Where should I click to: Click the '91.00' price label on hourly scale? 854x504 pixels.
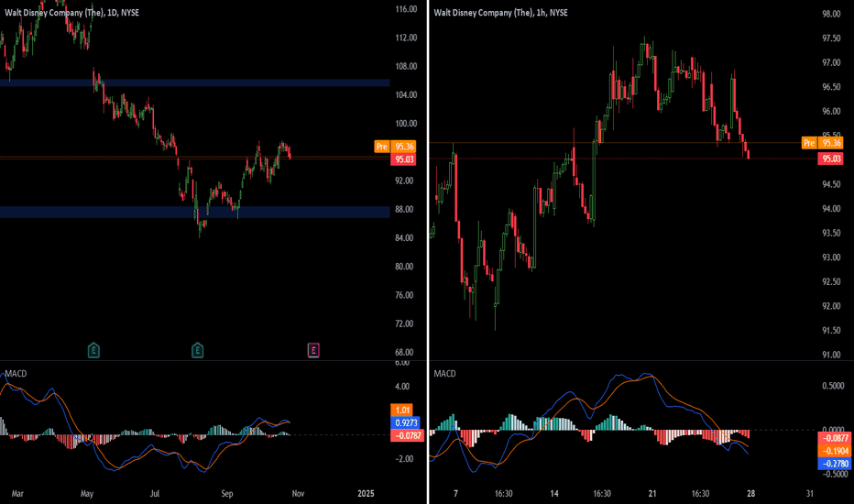[x=831, y=356]
